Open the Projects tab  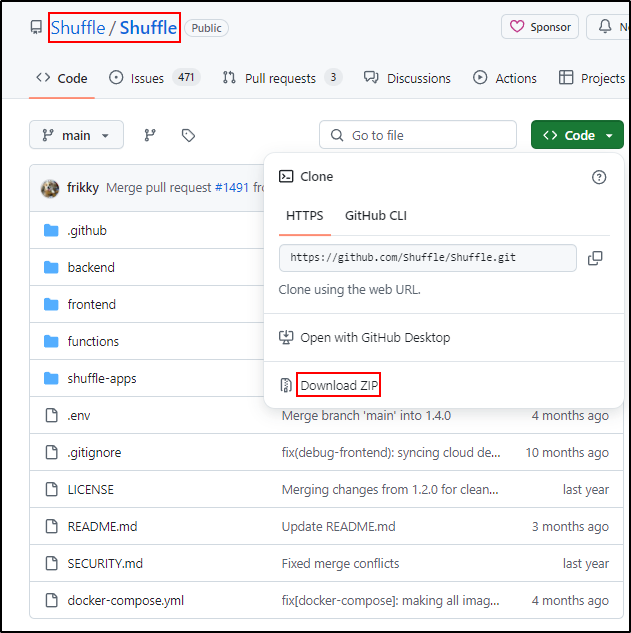coord(592,78)
